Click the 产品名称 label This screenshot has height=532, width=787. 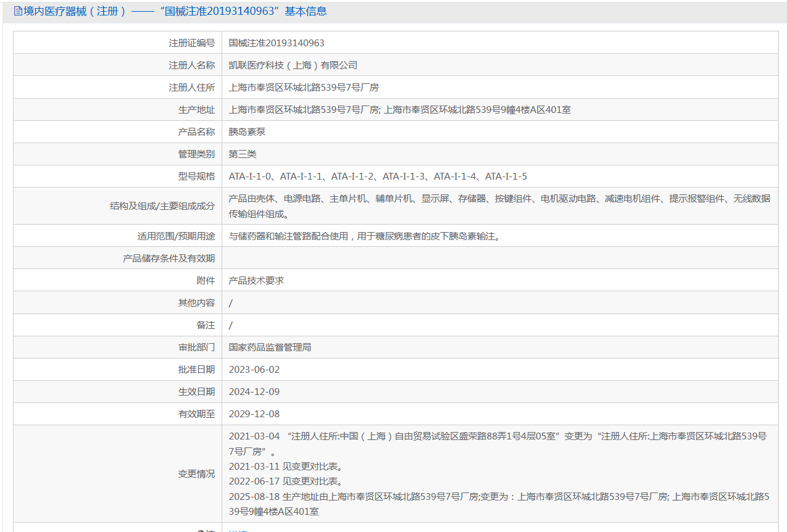(196, 132)
